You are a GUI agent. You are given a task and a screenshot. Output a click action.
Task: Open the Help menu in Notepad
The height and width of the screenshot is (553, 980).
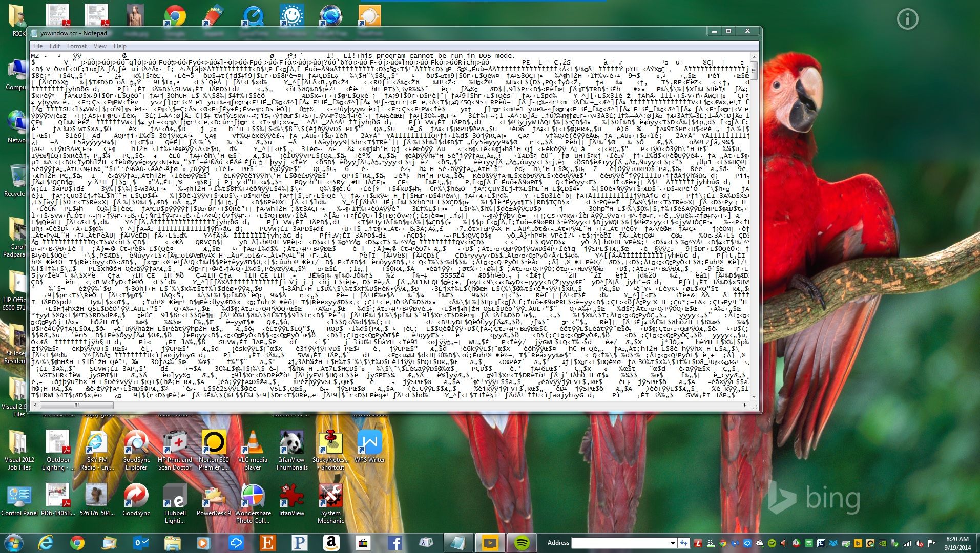120,46
